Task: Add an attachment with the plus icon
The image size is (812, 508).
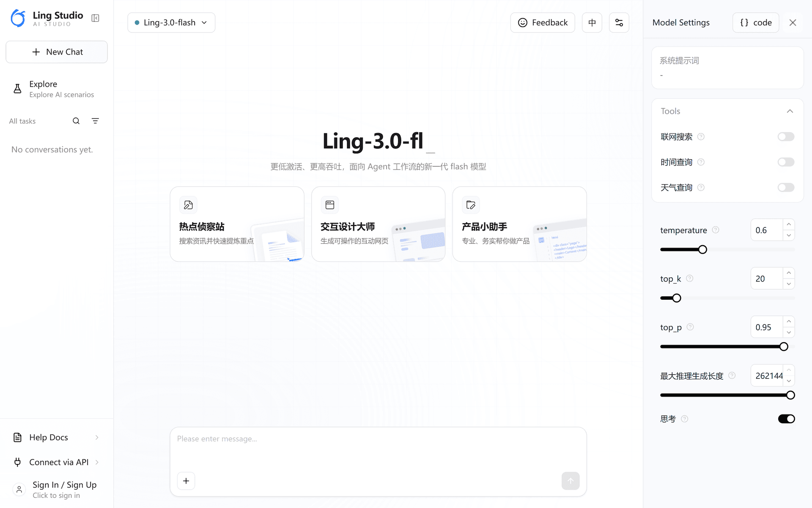Action: [x=186, y=481]
